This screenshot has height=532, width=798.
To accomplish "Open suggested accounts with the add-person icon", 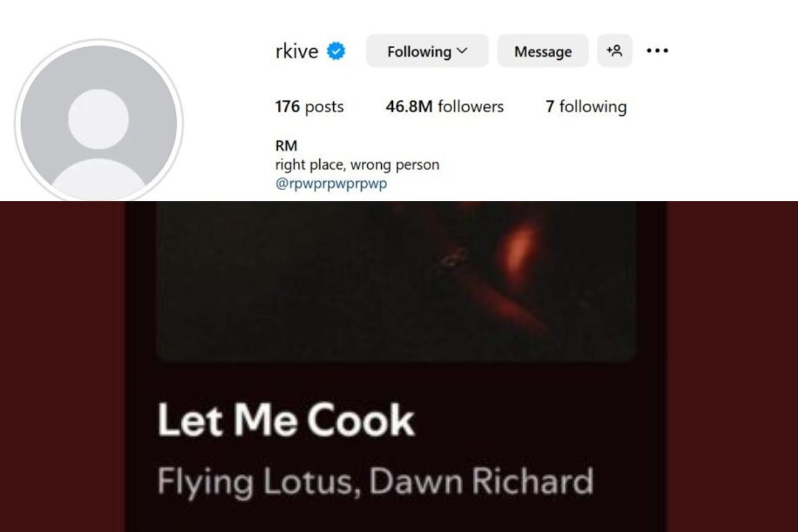I will pyautogui.click(x=614, y=51).
